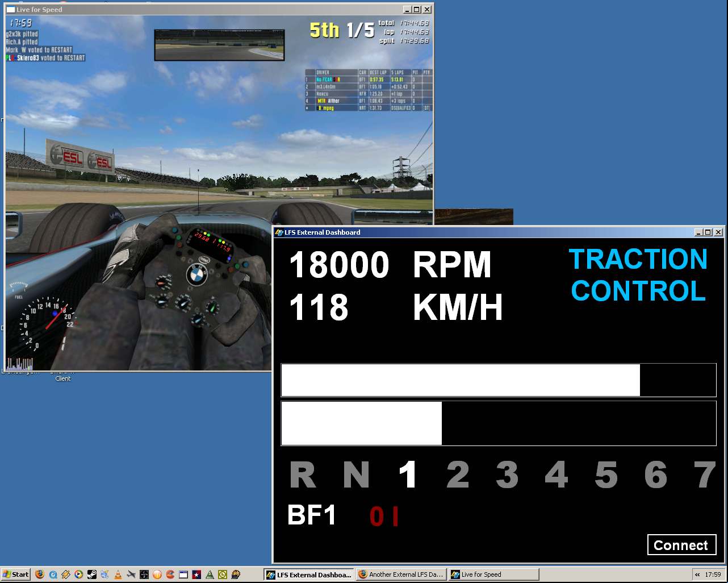Screen dimensions: 728x583
Task: Click the TRACTION CONTROL indicator
Action: 638,275
